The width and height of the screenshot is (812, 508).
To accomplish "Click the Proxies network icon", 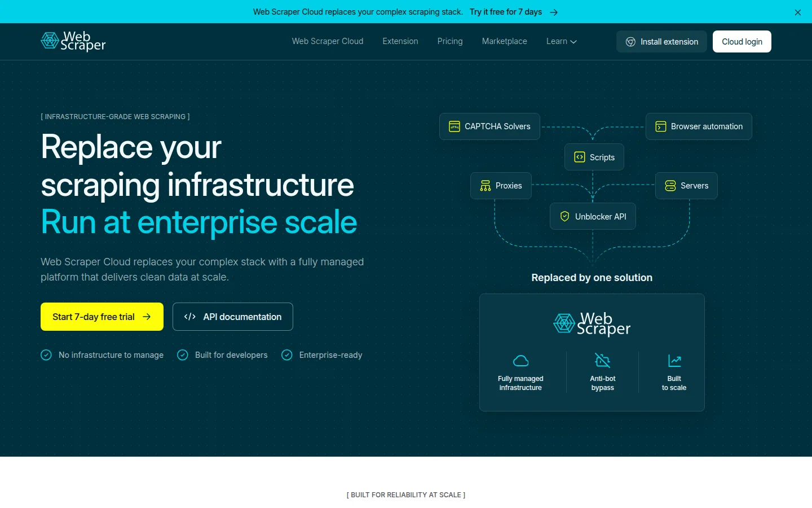I will tap(486, 186).
